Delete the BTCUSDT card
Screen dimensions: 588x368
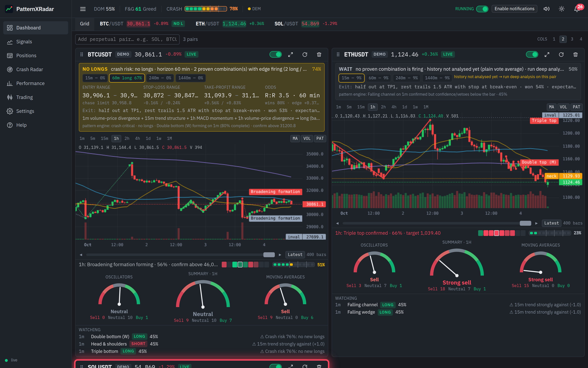[x=319, y=55]
